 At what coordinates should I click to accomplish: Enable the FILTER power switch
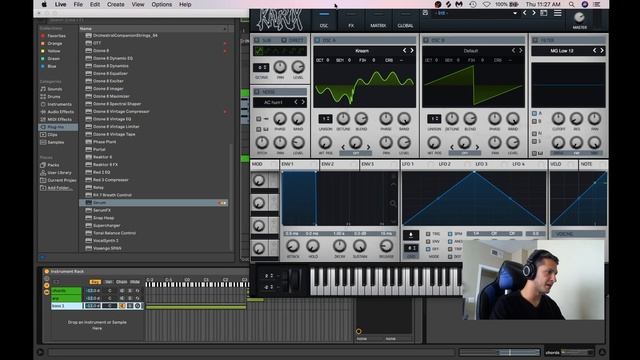tap(535, 40)
